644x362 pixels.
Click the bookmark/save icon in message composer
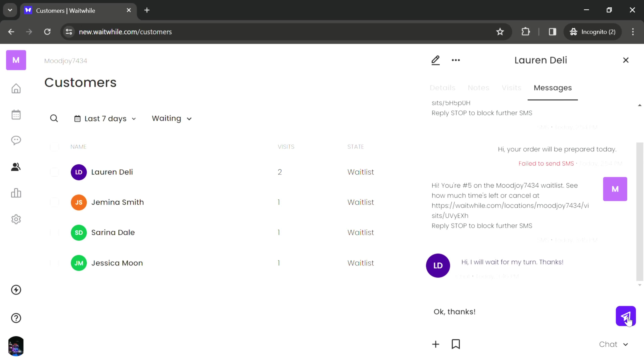click(456, 344)
